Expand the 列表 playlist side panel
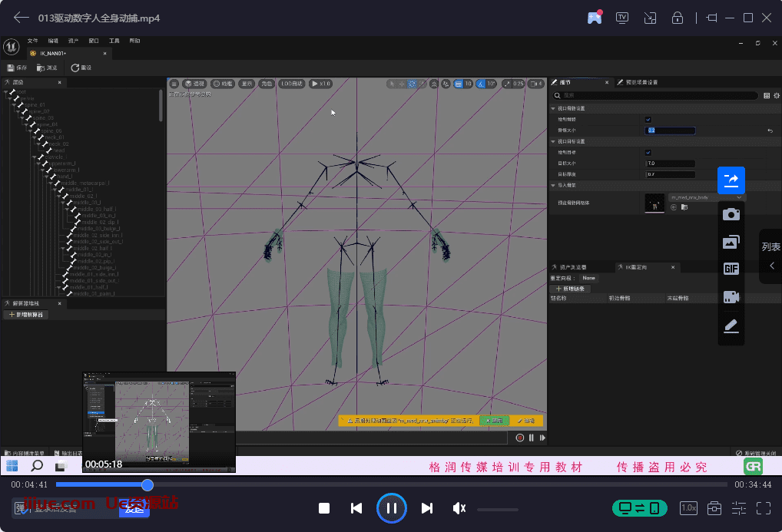782x532 pixels. (770, 256)
